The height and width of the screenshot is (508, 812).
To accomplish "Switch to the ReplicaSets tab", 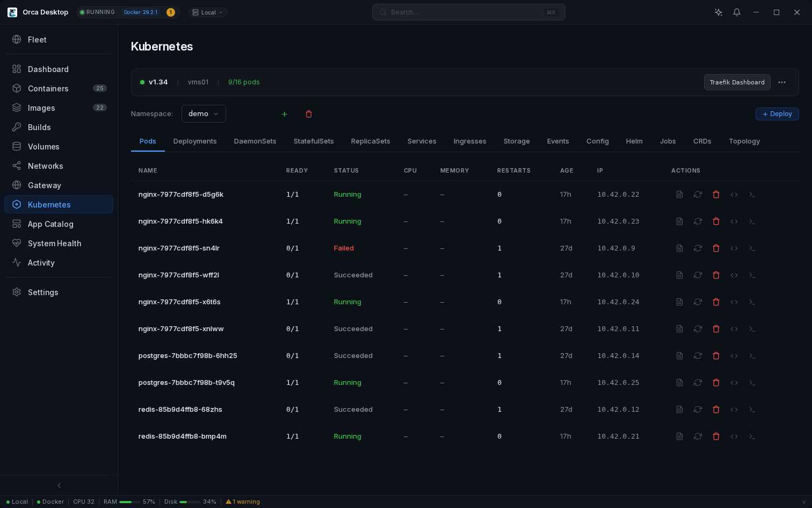I will point(371,141).
